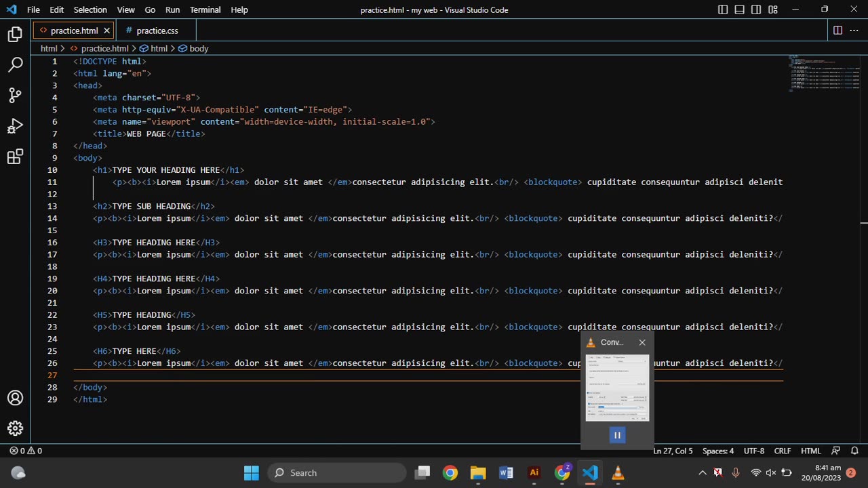Click the UTF-8 encoding status item
The width and height of the screenshot is (868, 488).
[754, 451]
